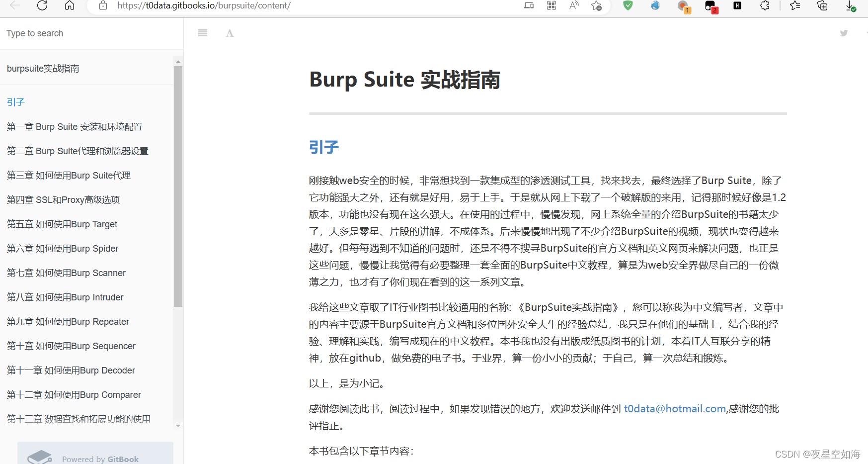Open 第三章 如何使用Burp Suite代理

click(69, 176)
